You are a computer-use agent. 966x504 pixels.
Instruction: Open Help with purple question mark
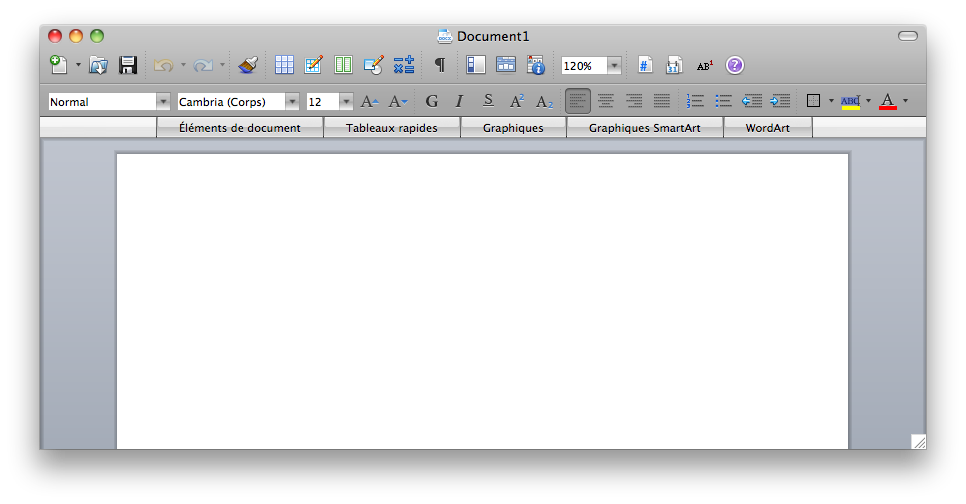(734, 65)
